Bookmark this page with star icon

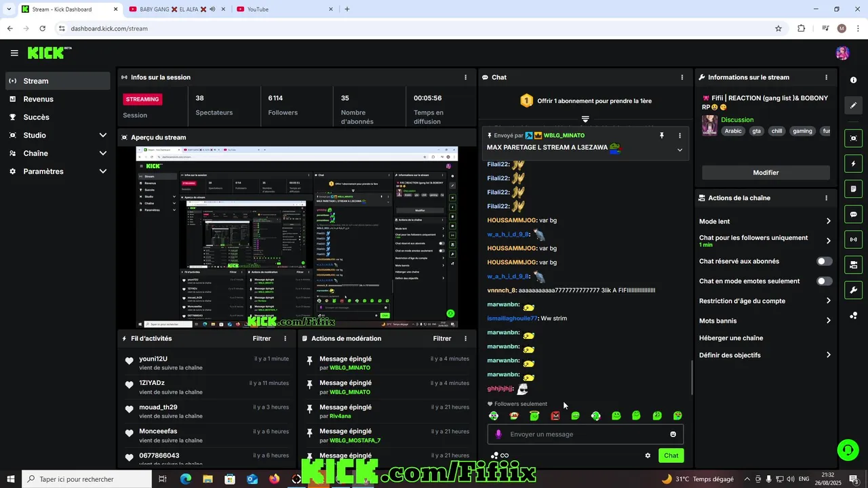point(778,28)
